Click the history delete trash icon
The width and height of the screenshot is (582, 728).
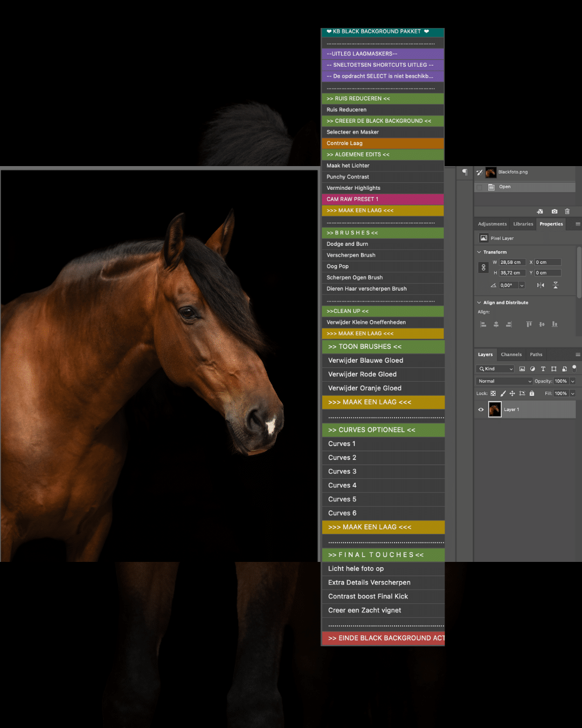pyautogui.click(x=567, y=211)
